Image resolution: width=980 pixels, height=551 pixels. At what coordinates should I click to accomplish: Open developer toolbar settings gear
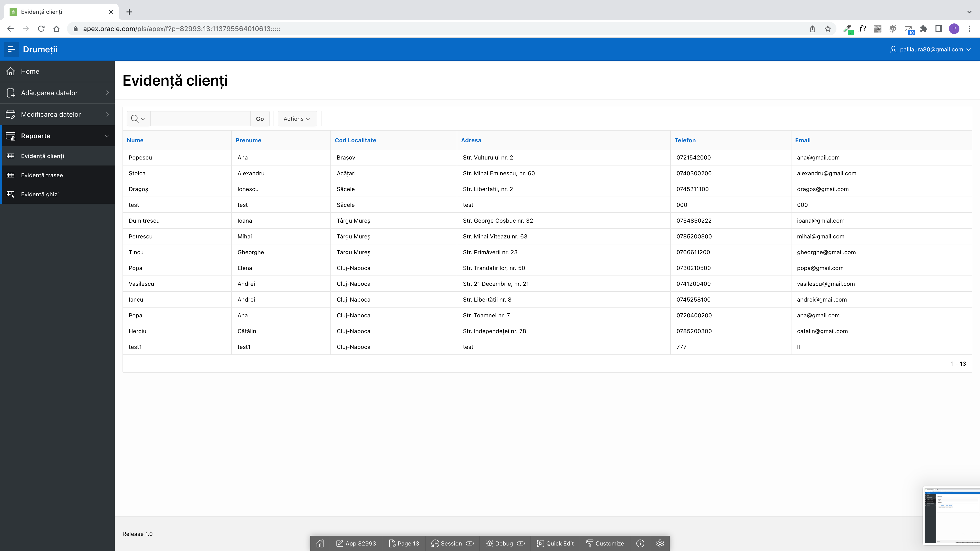pos(660,543)
